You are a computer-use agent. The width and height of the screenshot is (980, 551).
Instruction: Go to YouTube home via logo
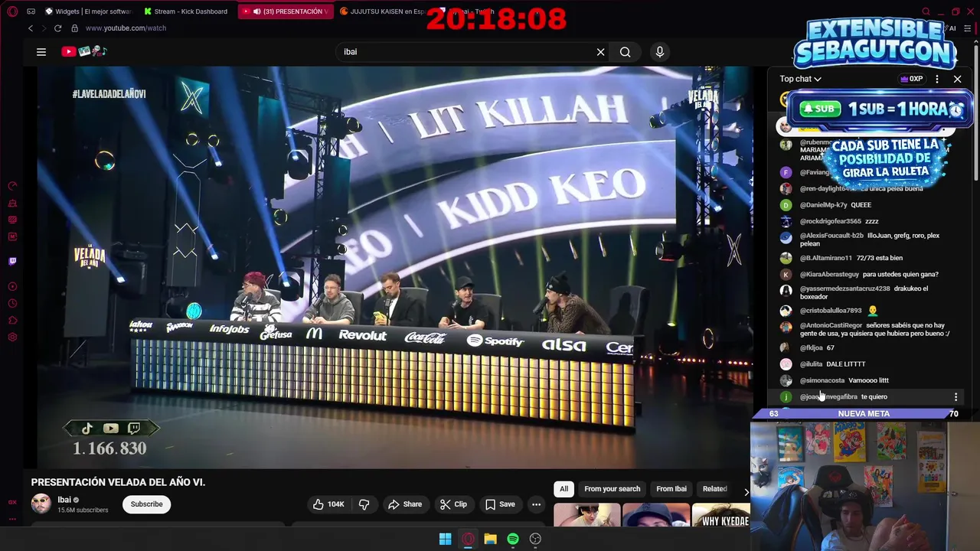(x=84, y=52)
